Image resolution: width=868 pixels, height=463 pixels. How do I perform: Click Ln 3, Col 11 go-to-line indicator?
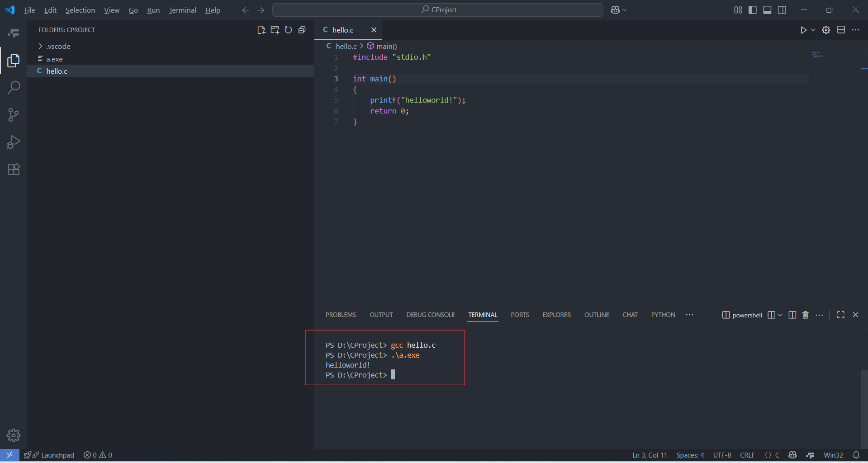pyautogui.click(x=650, y=455)
